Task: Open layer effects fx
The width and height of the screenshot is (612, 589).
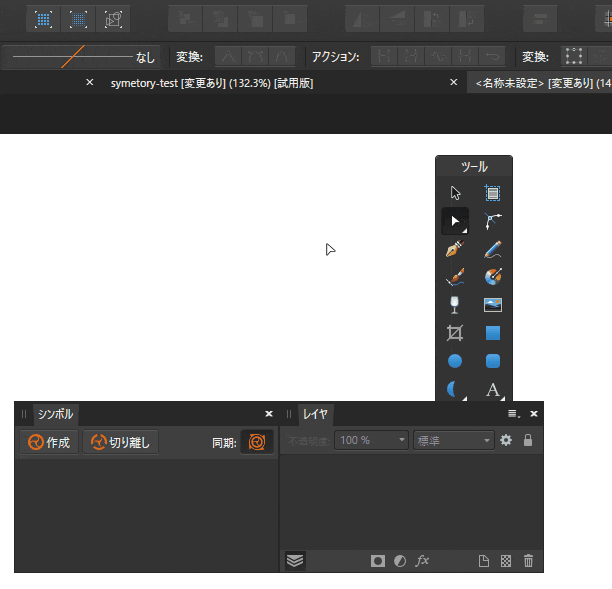Action: (x=422, y=561)
